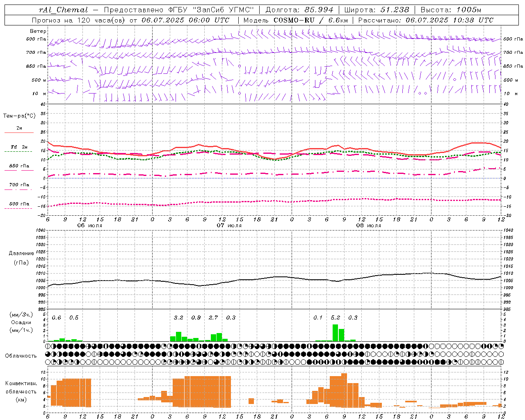Screen dimensions: 525x420
Task: Click the precipitation total '0.6'
Action: pos(57,317)
